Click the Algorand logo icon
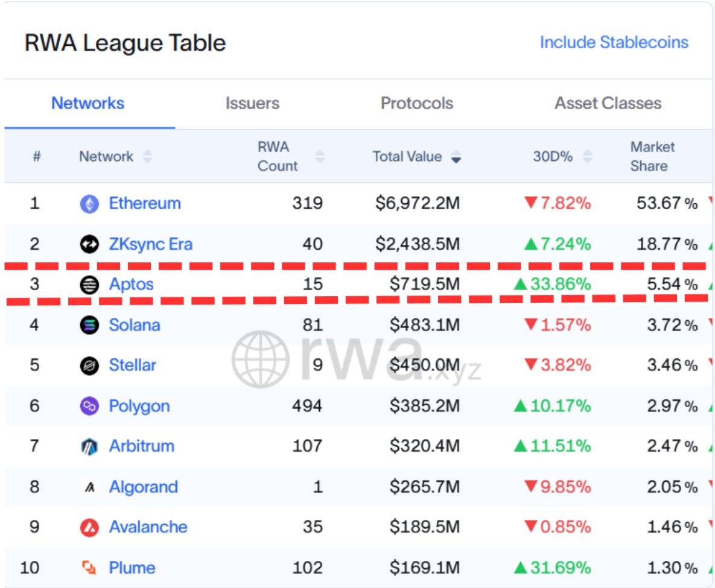Viewport: 715px width, 588px height. point(89,487)
